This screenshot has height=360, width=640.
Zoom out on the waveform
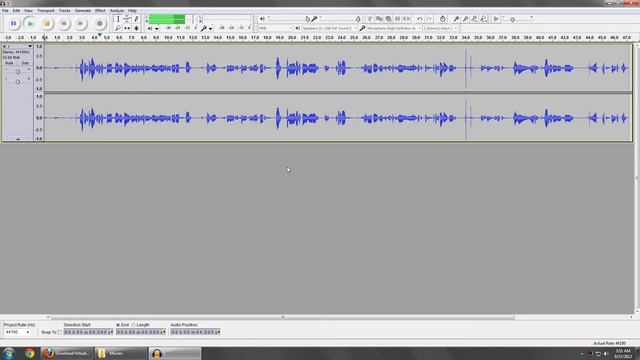465,19
